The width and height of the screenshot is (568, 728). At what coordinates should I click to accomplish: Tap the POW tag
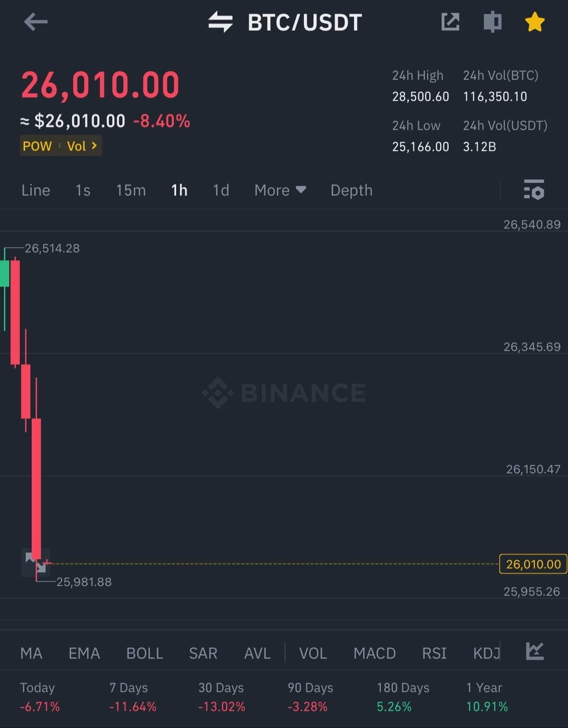(x=36, y=146)
